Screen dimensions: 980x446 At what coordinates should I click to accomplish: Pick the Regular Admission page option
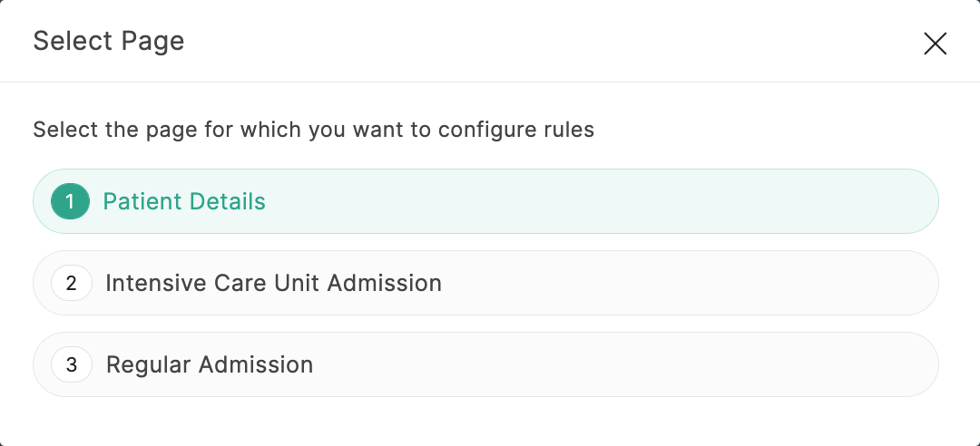pyautogui.click(x=485, y=364)
